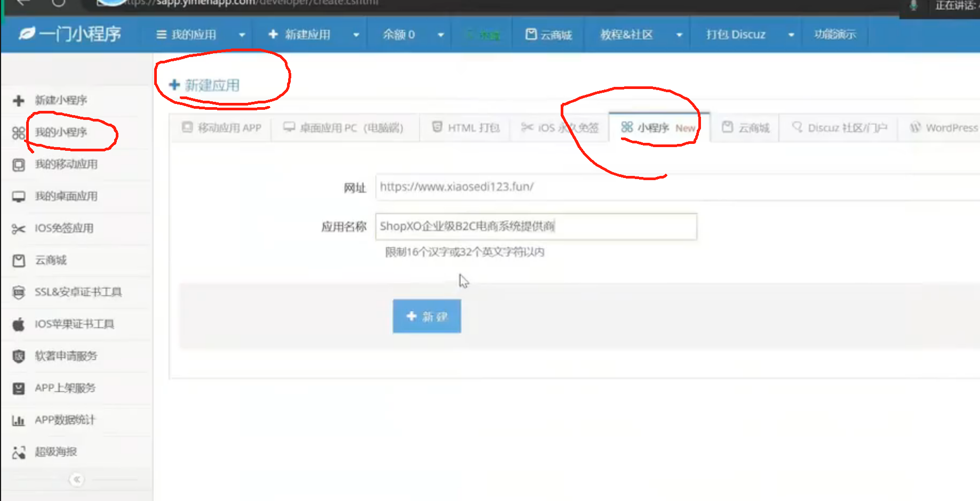Click the 云商城 bag icon in sidebar

[19, 261]
